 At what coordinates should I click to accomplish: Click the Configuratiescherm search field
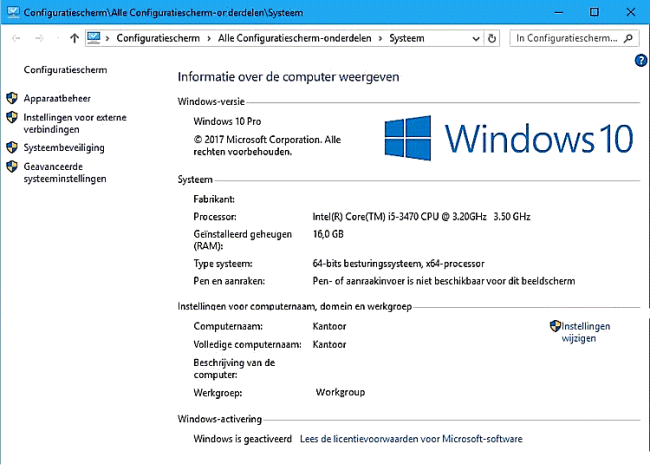565,39
